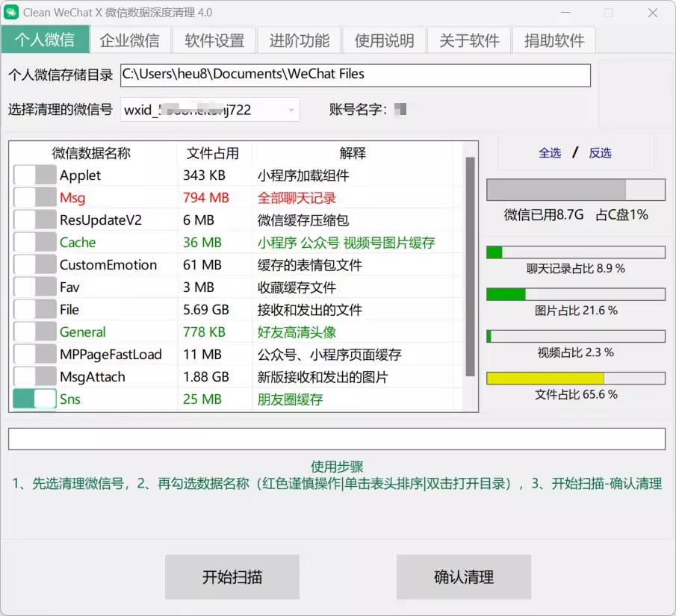
Task: Enable the Cache row switch
Action: click(34, 242)
